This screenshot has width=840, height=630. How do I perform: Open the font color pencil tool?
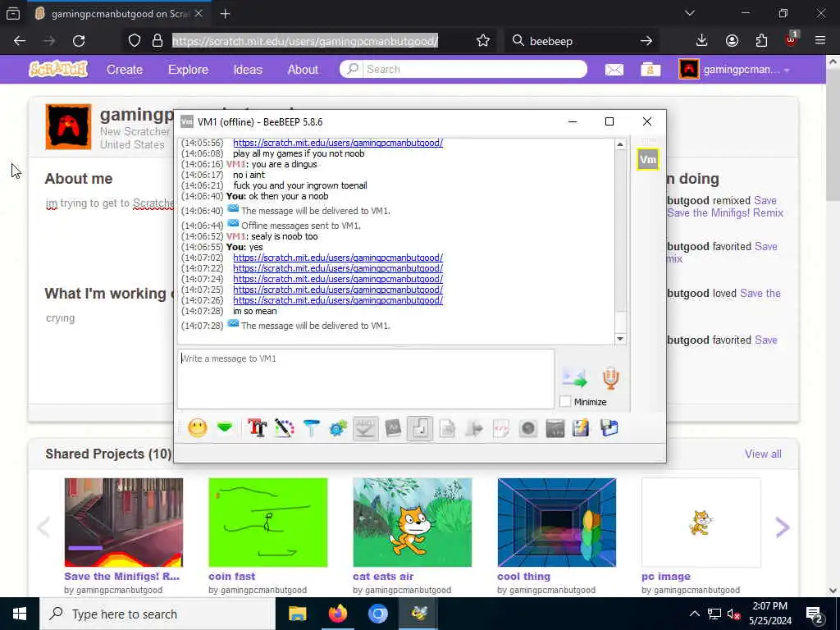[x=285, y=428]
